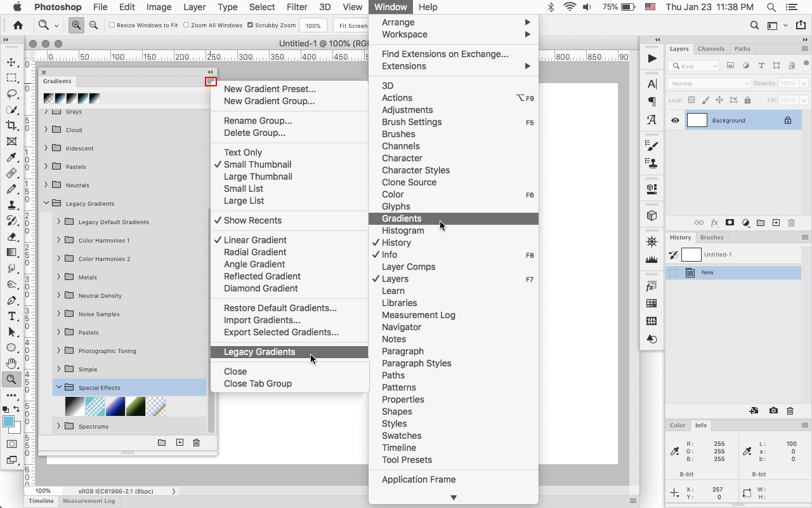Screen dimensions: 812x508
Task: Select the Ellipse shape tool
Action: pyautogui.click(x=11, y=348)
